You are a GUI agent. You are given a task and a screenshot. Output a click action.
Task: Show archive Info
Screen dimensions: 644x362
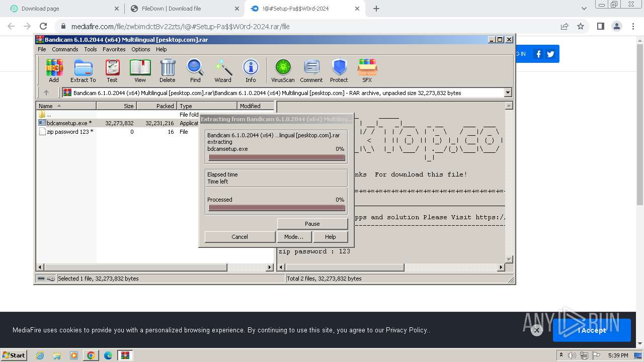pos(251,70)
